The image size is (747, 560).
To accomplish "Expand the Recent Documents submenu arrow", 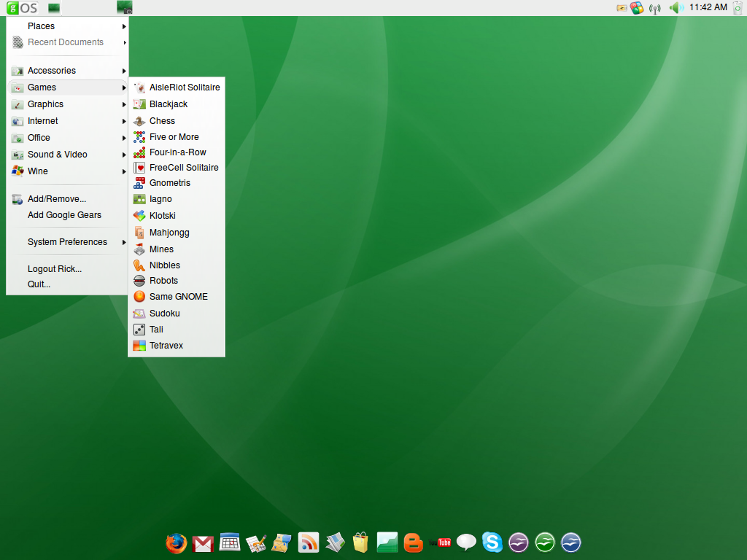I will tap(124, 43).
